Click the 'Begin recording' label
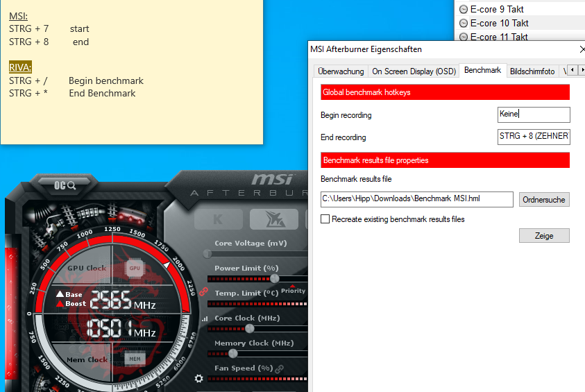 tap(346, 115)
